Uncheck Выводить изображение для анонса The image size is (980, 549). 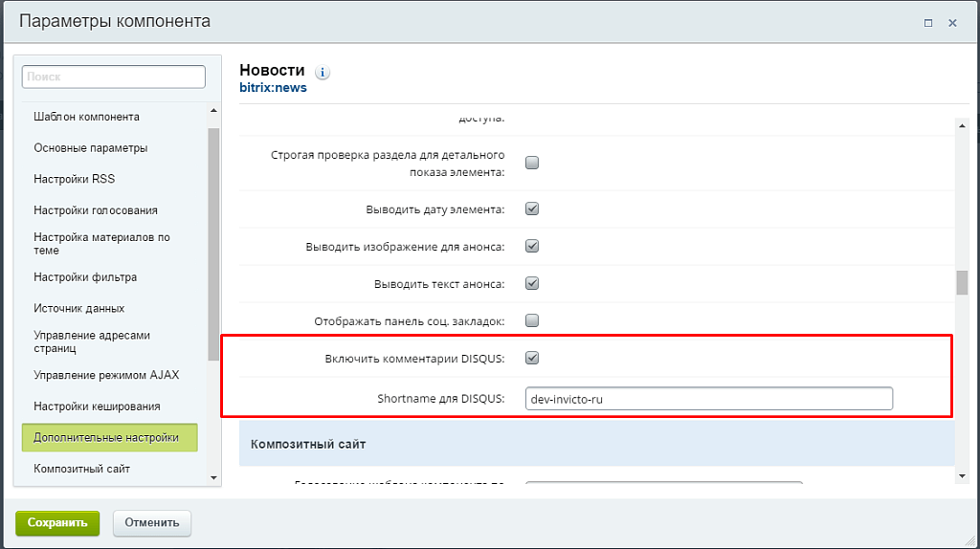point(533,246)
